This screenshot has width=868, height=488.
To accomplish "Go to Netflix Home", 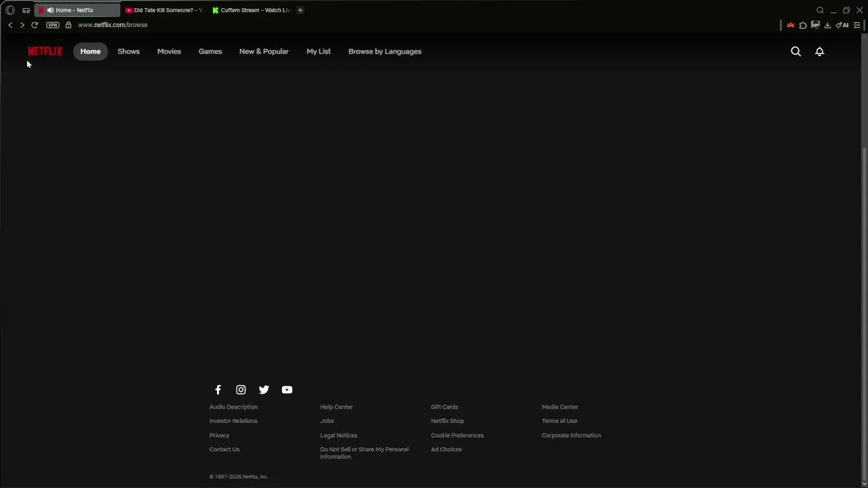I will coord(90,52).
